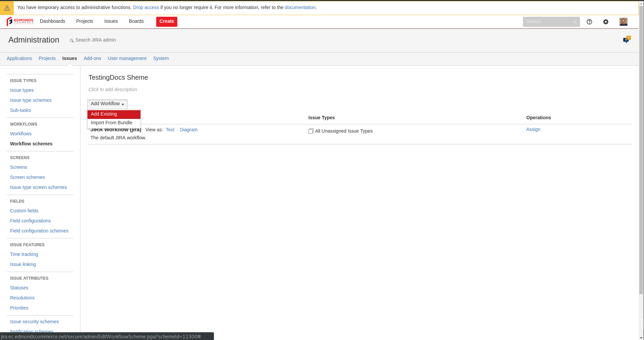Switch to User management tab

coord(127,58)
